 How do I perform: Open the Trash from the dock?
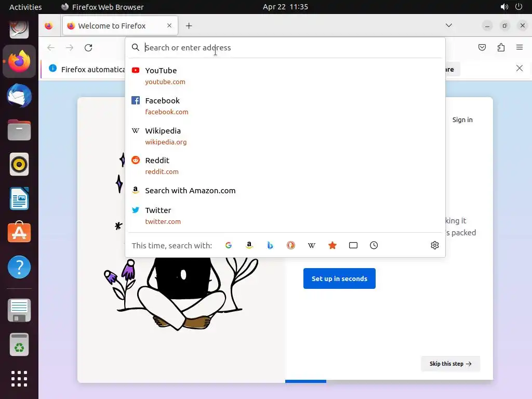tap(19, 344)
